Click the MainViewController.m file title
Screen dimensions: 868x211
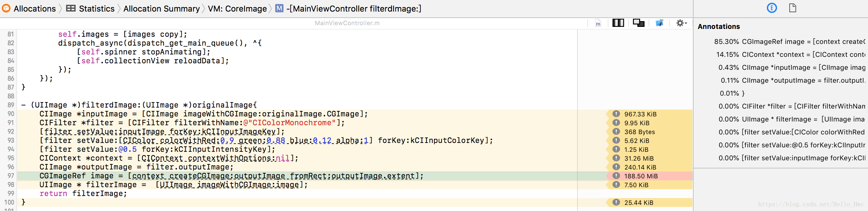(347, 23)
